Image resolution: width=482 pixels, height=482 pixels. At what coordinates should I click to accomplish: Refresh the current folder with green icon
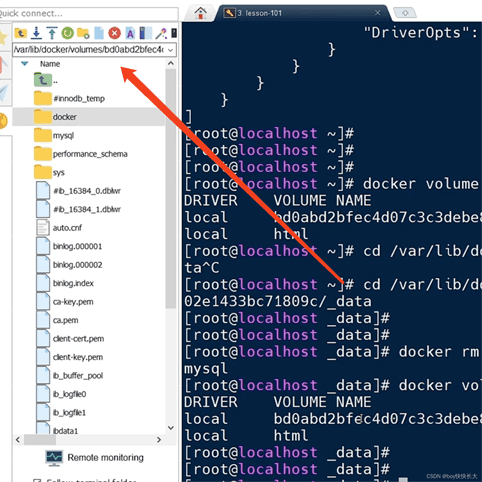(x=67, y=33)
